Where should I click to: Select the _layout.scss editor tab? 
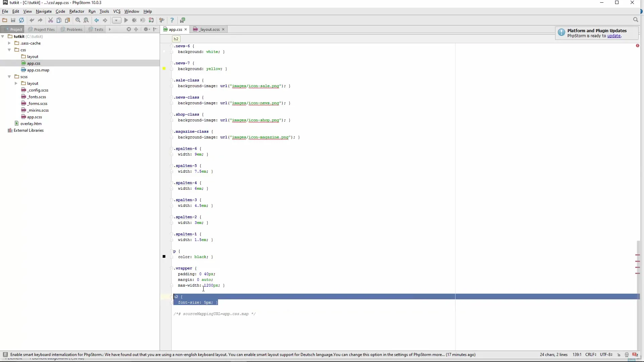[x=209, y=29]
